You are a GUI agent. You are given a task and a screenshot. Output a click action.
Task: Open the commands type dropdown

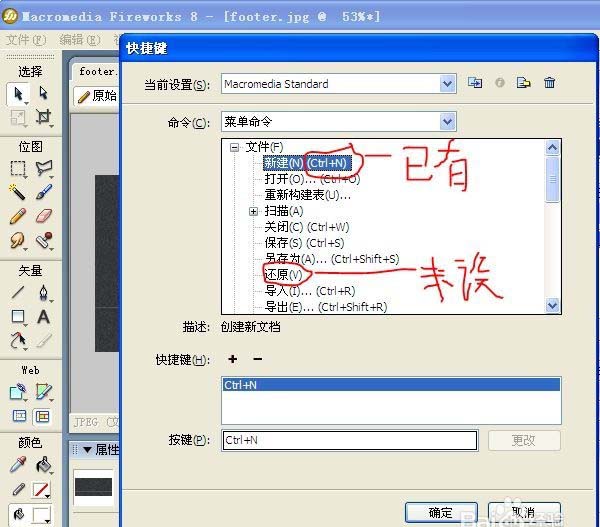coord(447,122)
